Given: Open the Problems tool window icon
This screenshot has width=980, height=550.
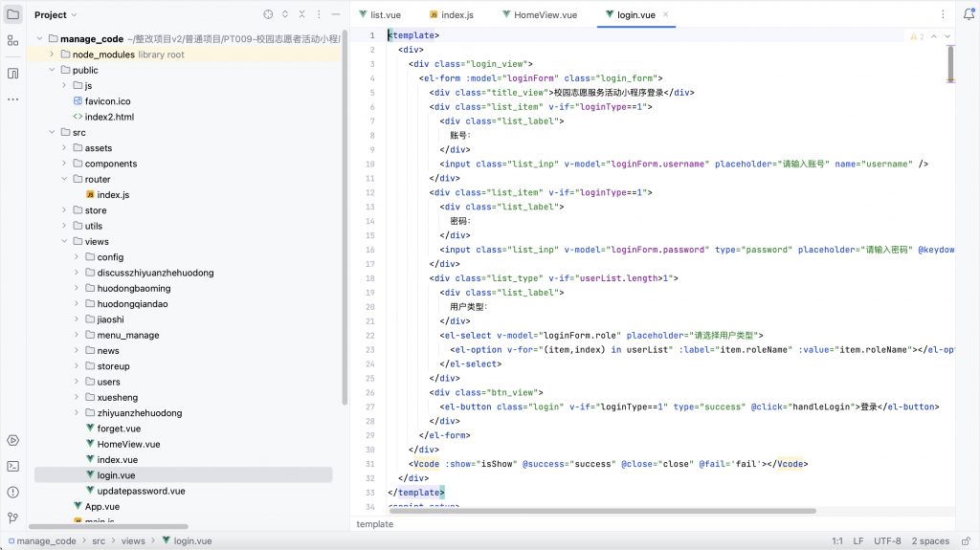Looking at the screenshot, I should tap(12, 492).
